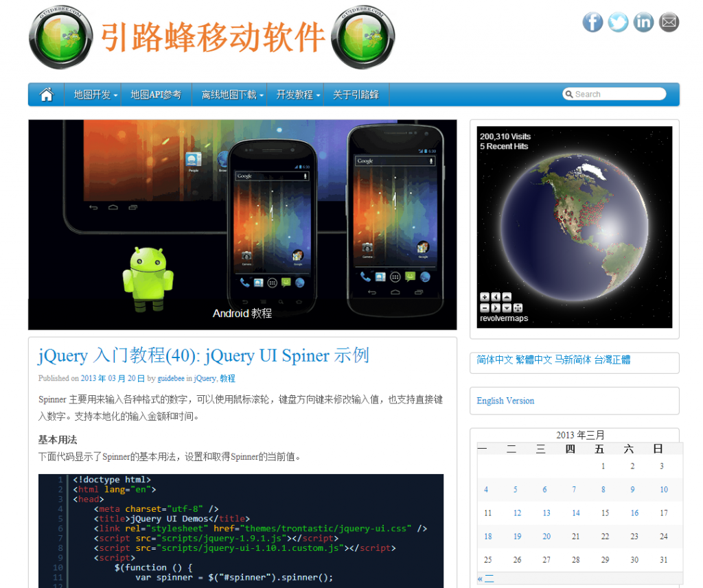Image resolution: width=703 pixels, height=588 pixels.
Task: Zoom out on the revolvermaps globe
Action: [x=485, y=308]
